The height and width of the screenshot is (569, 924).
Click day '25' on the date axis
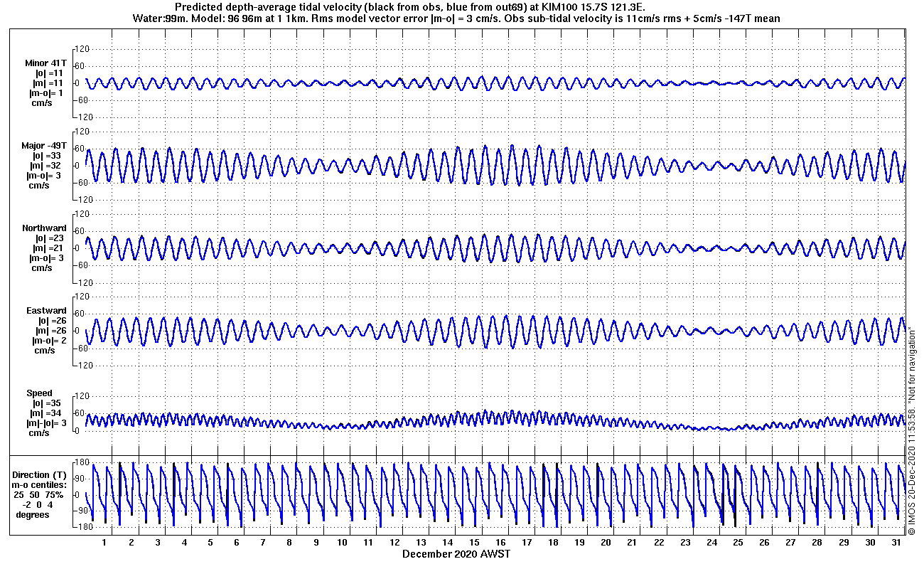(738, 543)
